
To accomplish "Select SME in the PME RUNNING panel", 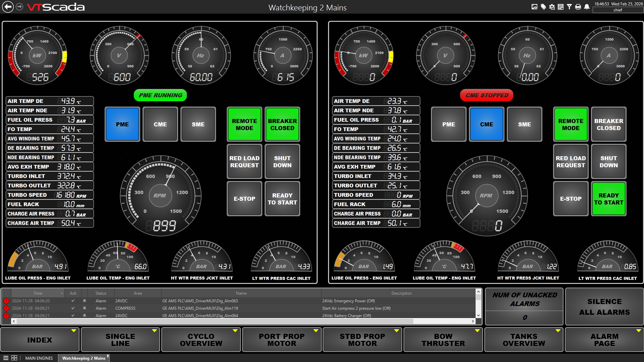I will pos(198,124).
